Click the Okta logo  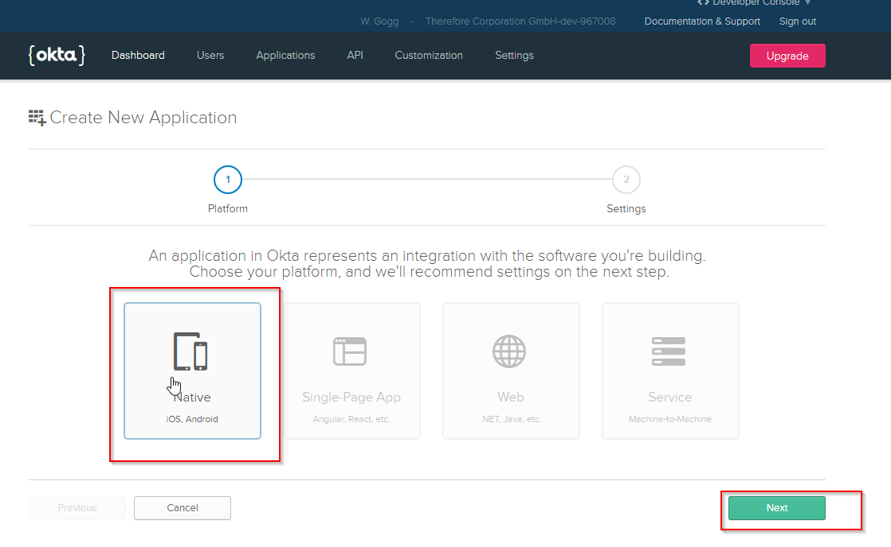pyautogui.click(x=56, y=55)
